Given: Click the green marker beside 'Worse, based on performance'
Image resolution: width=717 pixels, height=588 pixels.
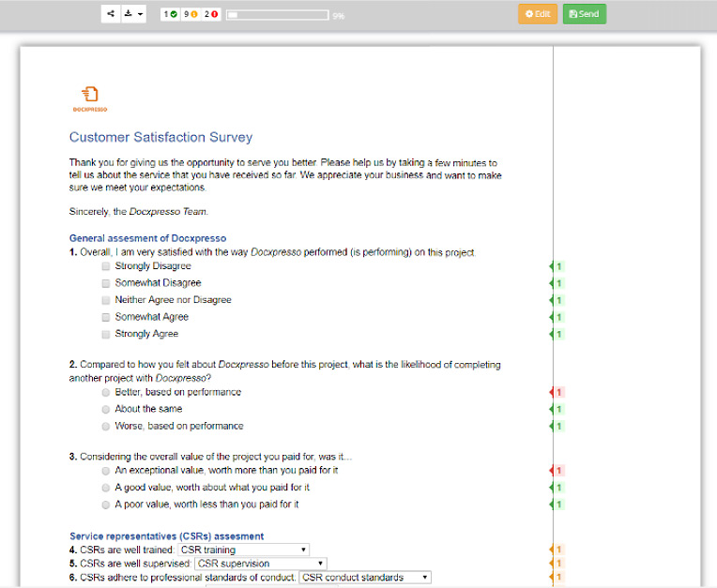Looking at the screenshot, I should click(557, 427).
